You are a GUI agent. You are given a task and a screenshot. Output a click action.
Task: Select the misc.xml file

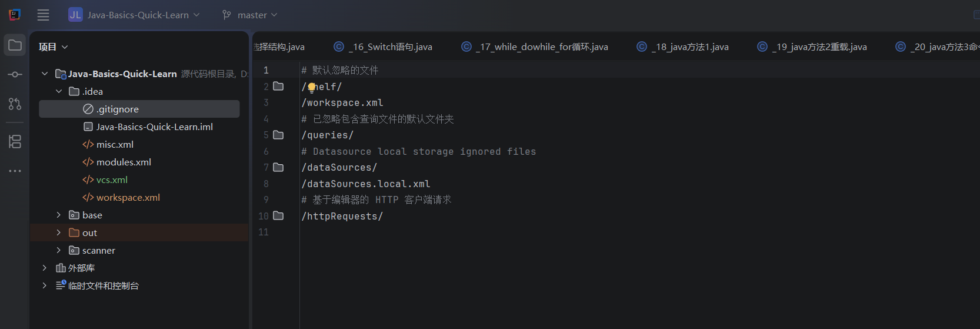[x=115, y=145]
